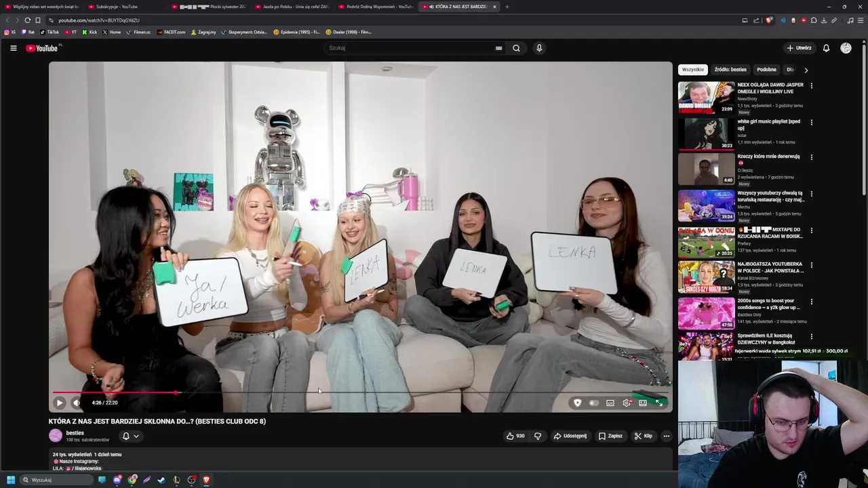Screen dimensions: 868x488
Task: Open a new browser tab
Action: point(507,6)
